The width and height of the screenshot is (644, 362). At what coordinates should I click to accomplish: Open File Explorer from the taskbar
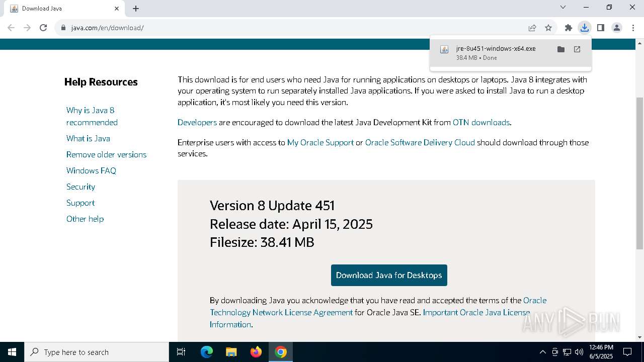(231, 352)
